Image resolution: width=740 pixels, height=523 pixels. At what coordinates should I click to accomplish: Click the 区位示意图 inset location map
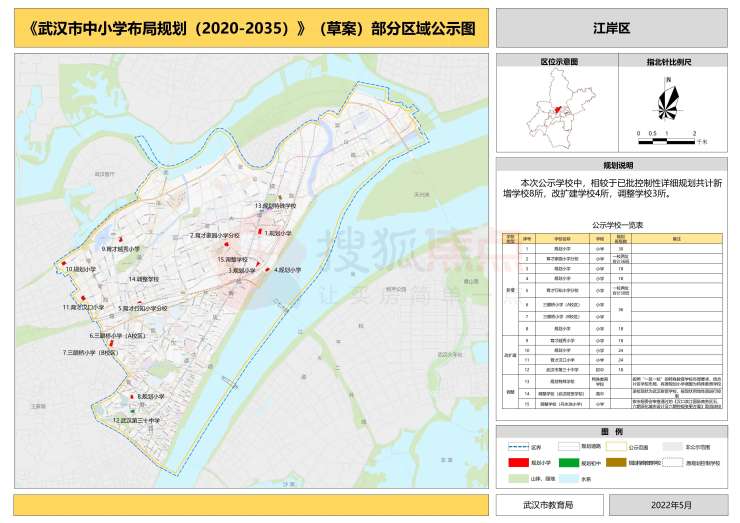(x=562, y=110)
